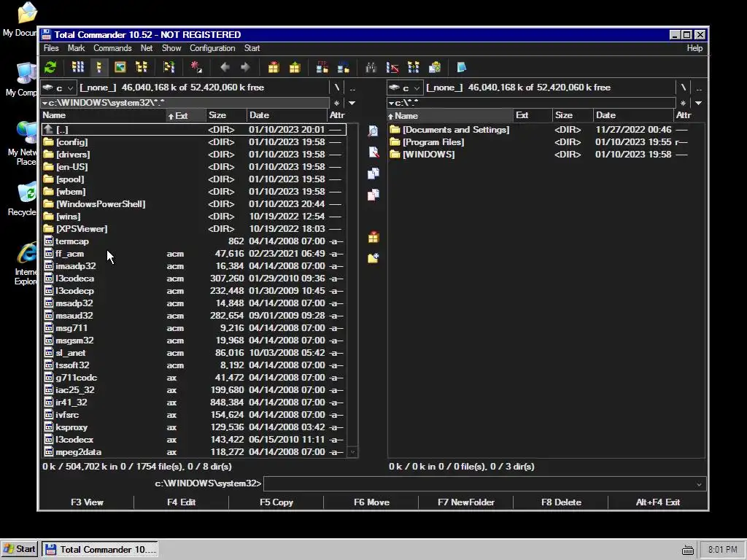Click the folder list with green arrow icon
This screenshot has height=560, width=747.
(x=169, y=67)
